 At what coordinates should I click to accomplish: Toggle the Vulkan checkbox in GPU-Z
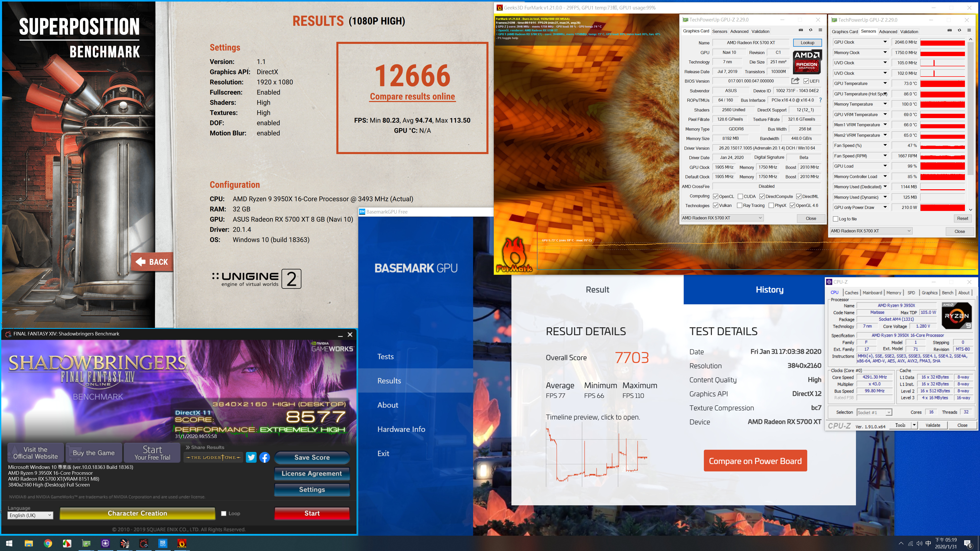tap(716, 205)
